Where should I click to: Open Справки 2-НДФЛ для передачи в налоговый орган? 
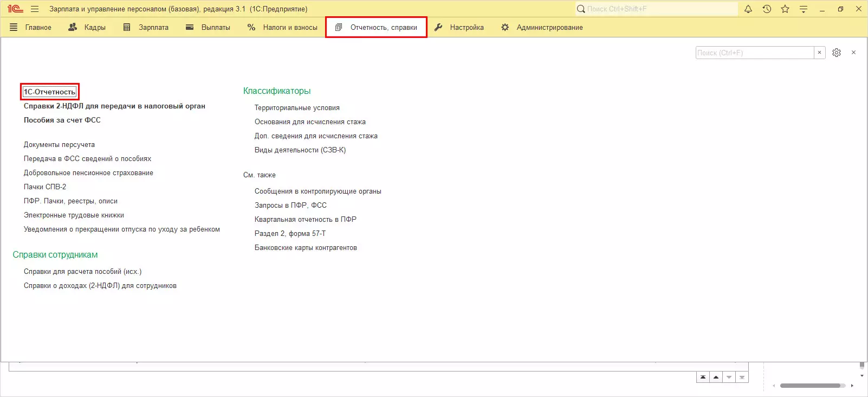[x=114, y=106]
